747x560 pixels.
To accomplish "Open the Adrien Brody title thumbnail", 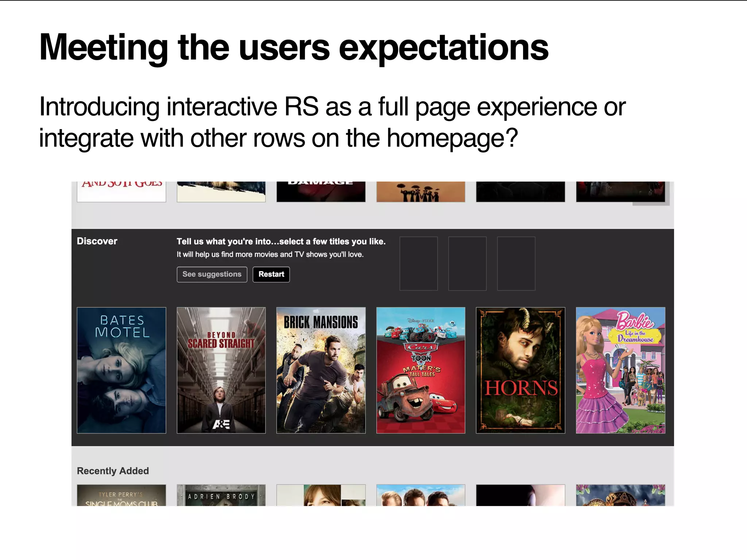I will [221, 495].
